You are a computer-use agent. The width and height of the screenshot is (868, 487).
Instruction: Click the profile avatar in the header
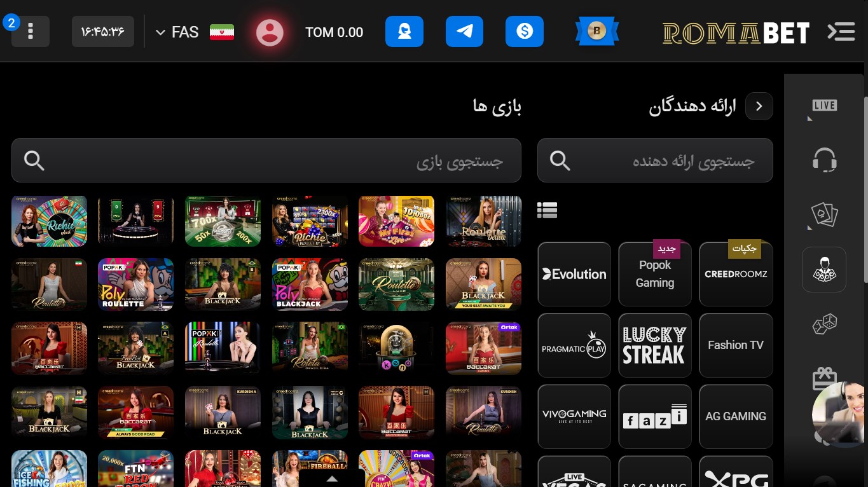pyautogui.click(x=270, y=32)
